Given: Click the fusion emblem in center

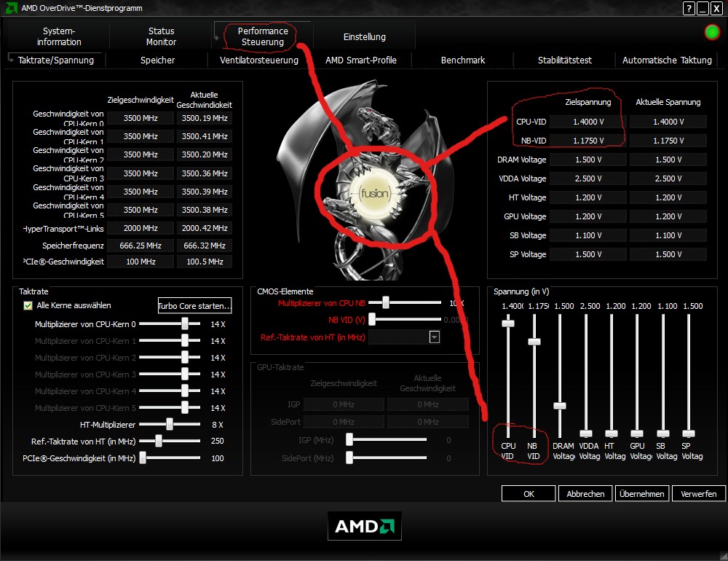Looking at the screenshot, I should coord(375,193).
